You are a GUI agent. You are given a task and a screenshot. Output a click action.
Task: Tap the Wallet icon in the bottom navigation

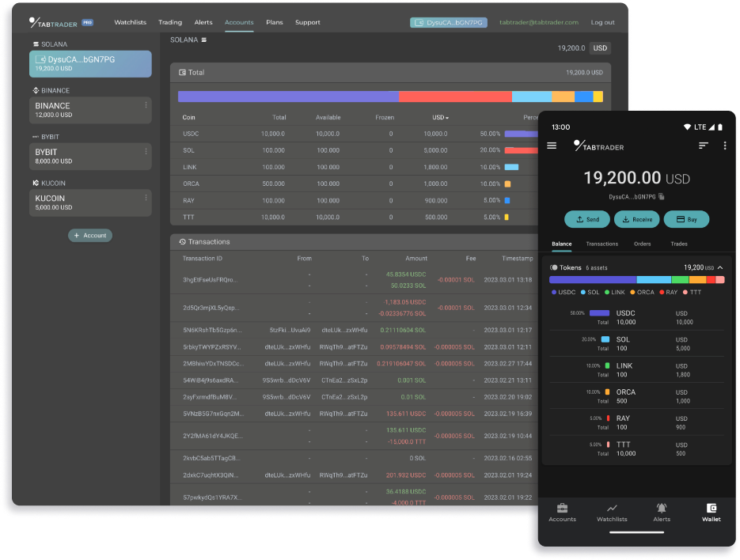click(711, 512)
